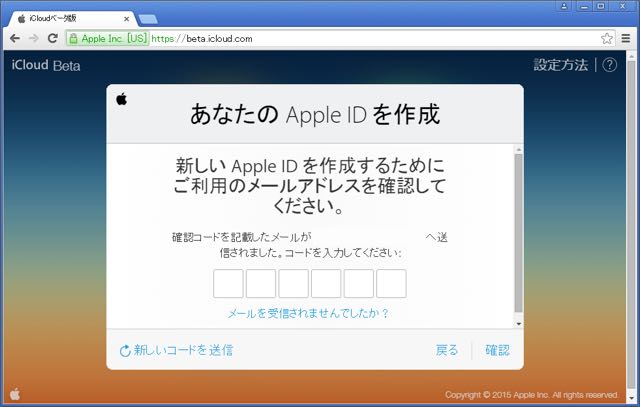Focus the fourth verification code box
Image resolution: width=640 pixels, height=407 pixels.
point(326,283)
